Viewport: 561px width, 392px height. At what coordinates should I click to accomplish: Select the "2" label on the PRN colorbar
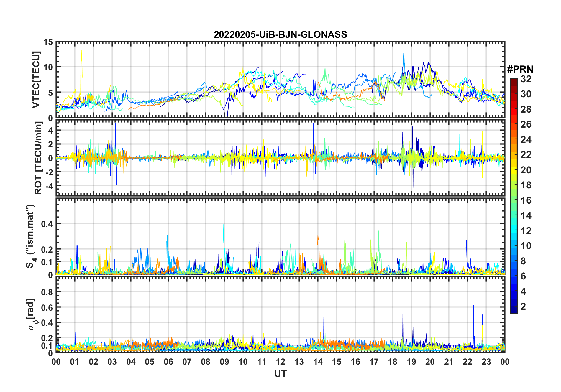click(523, 307)
